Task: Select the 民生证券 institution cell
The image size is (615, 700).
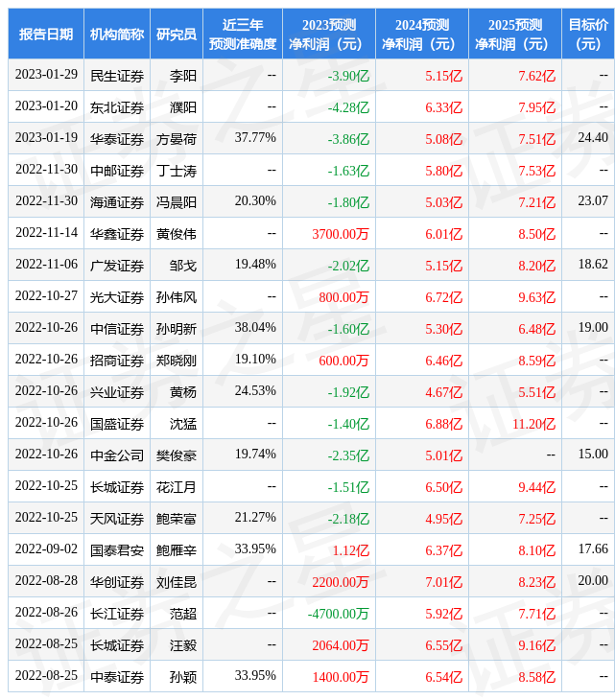Action: [117, 76]
